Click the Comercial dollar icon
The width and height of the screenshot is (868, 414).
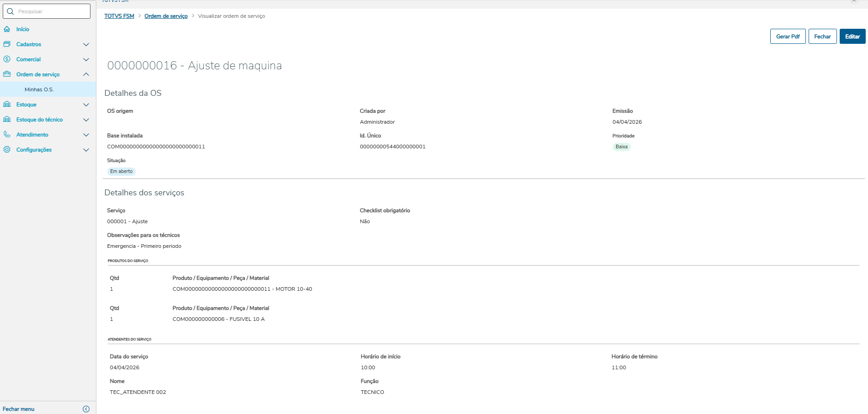pos(7,59)
